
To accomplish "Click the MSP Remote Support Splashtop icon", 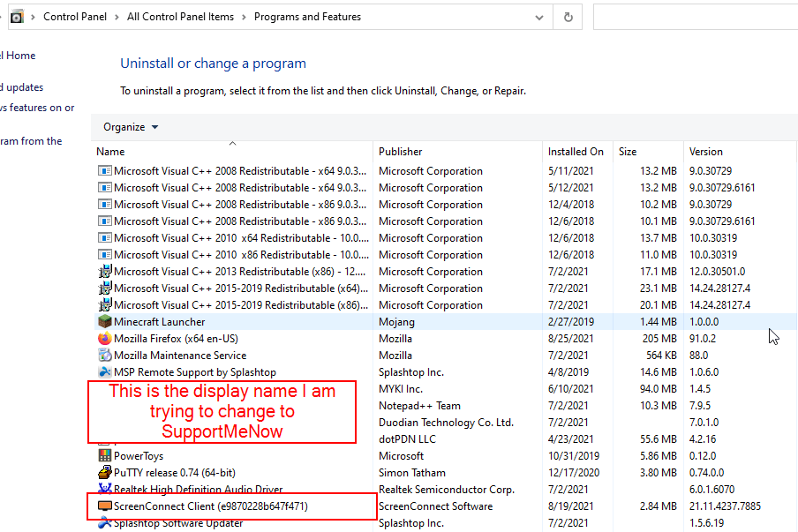I will [105, 371].
